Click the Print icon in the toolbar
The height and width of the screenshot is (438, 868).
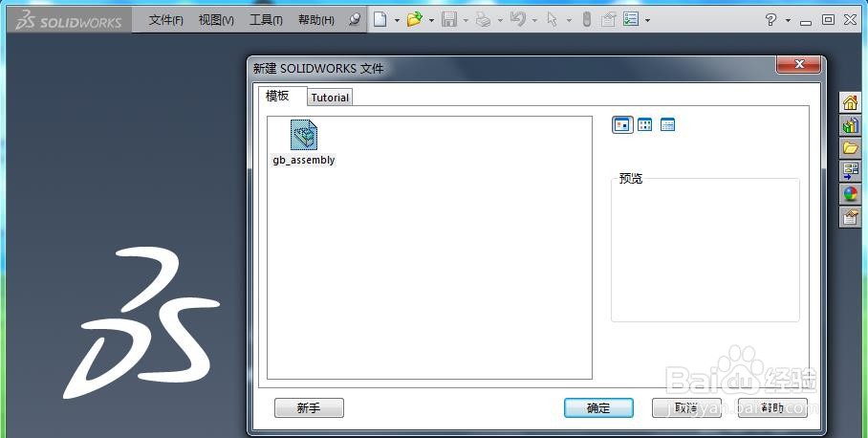tap(484, 20)
